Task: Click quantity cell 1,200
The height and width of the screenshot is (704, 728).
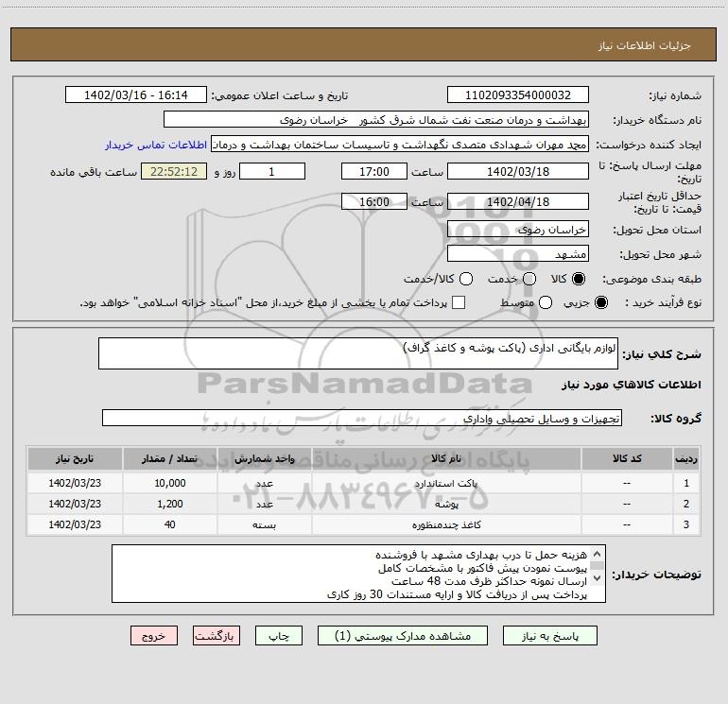Action: pos(170,504)
